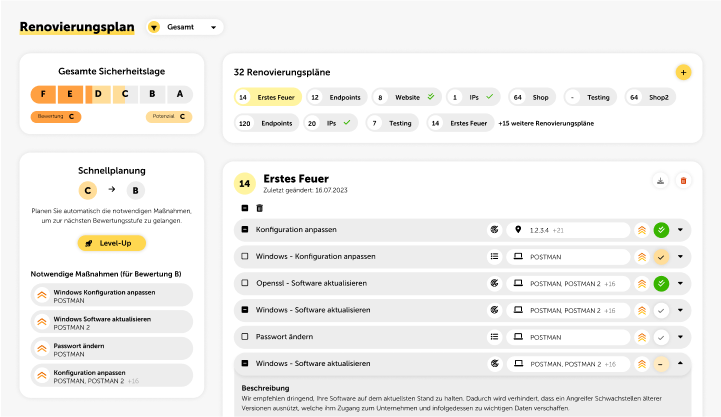The width and height of the screenshot is (721, 417).
Task: Select the Website renovation plan chip
Action: pos(406,97)
